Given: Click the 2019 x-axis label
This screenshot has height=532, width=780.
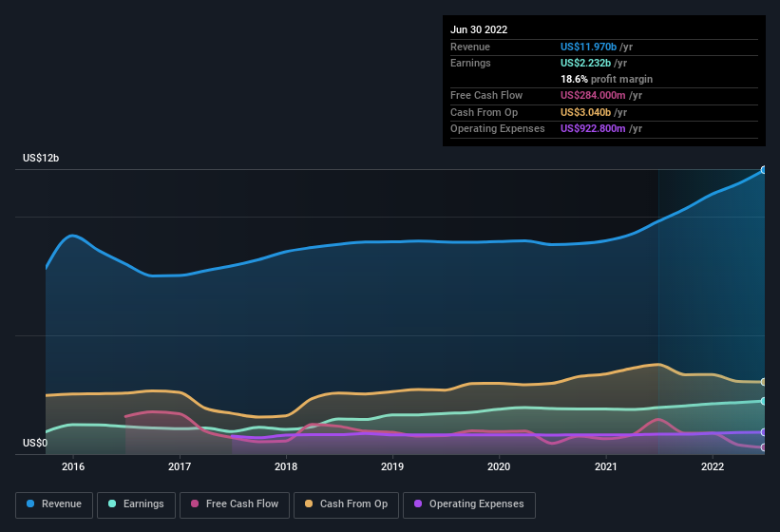Looking at the screenshot, I should pos(392,466).
